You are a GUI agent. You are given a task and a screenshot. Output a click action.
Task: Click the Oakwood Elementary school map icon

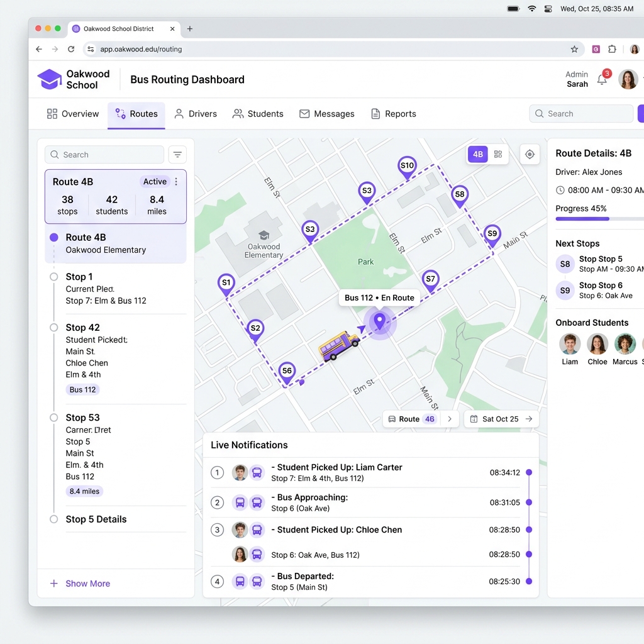pyautogui.click(x=264, y=235)
